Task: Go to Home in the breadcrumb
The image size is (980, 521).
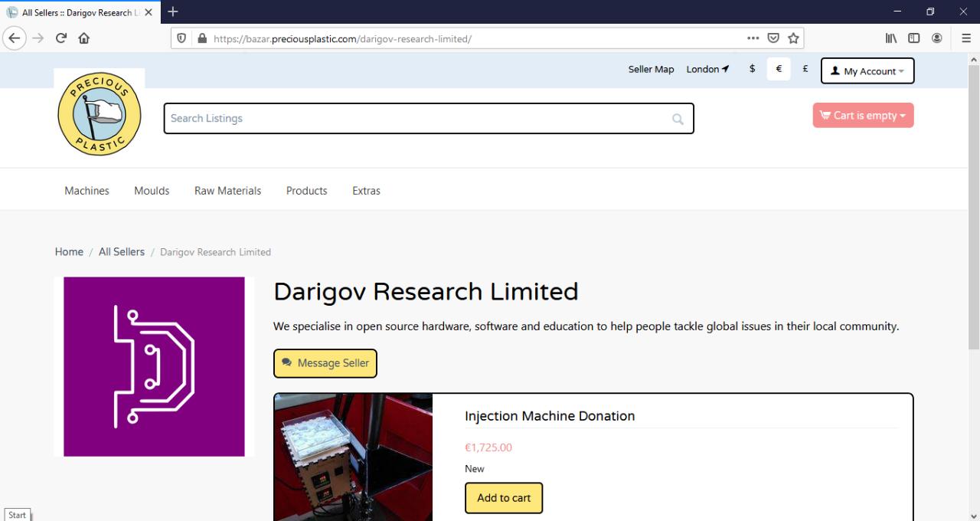Action: tap(69, 251)
